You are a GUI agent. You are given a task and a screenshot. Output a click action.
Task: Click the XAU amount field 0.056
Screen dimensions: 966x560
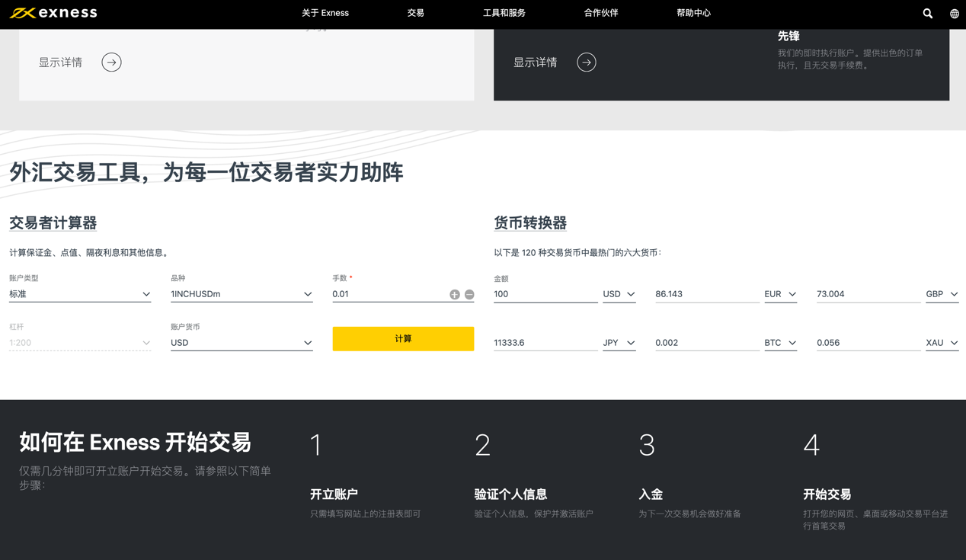(868, 343)
